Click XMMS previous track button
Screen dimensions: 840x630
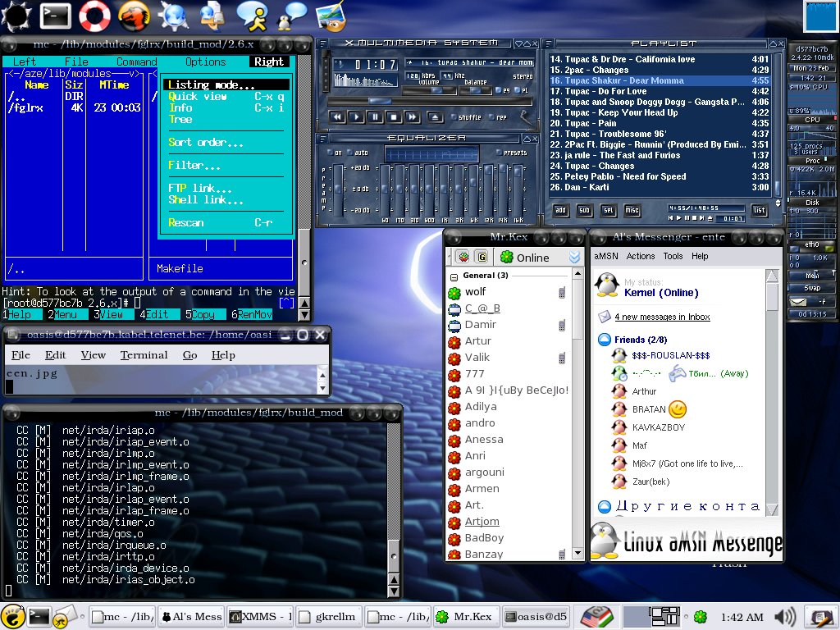pyautogui.click(x=337, y=116)
